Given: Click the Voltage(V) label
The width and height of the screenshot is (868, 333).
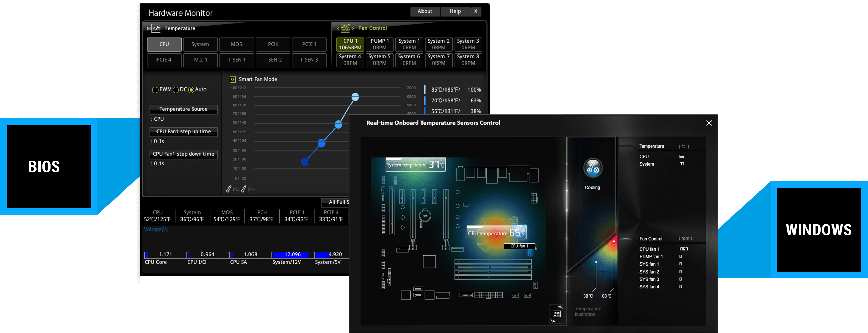Looking at the screenshot, I should [156, 230].
